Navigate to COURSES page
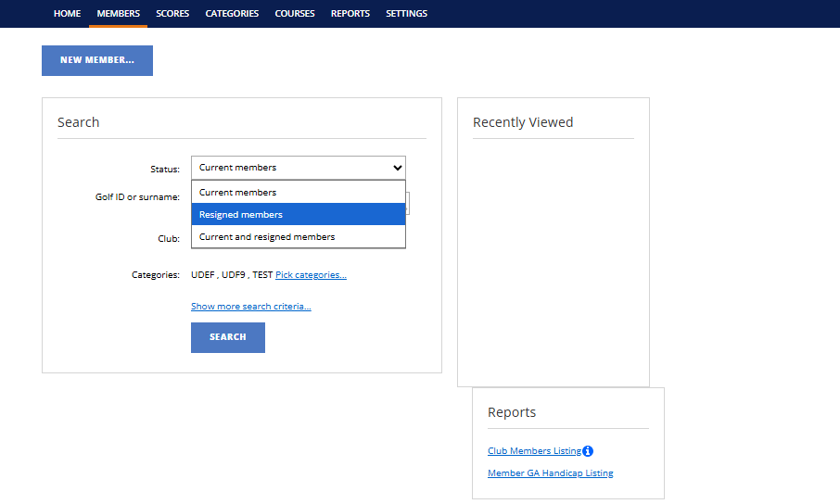840x504 pixels. pyautogui.click(x=295, y=13)
